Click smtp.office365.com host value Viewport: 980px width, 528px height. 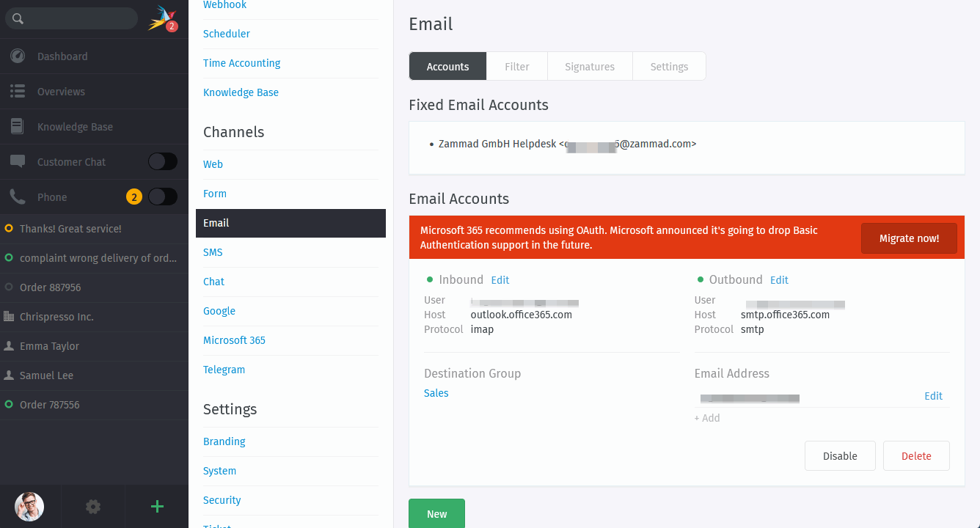point(785,315)
